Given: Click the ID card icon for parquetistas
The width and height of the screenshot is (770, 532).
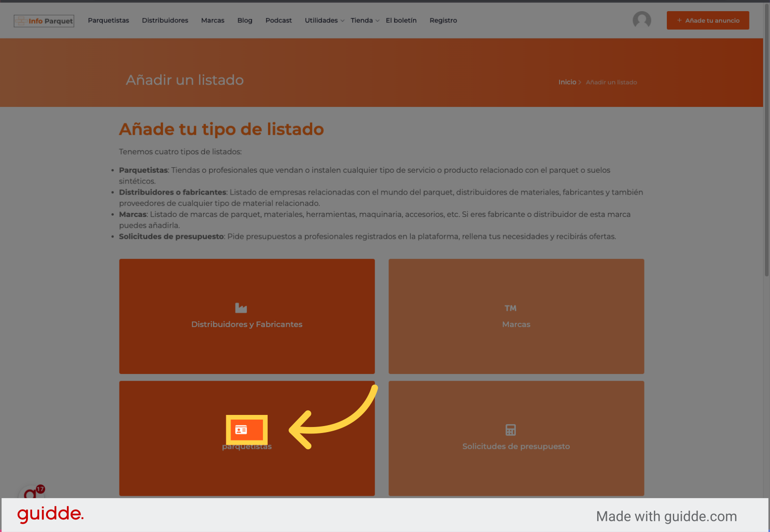Looking at the screenshot, I should click(x=241, y=430).
